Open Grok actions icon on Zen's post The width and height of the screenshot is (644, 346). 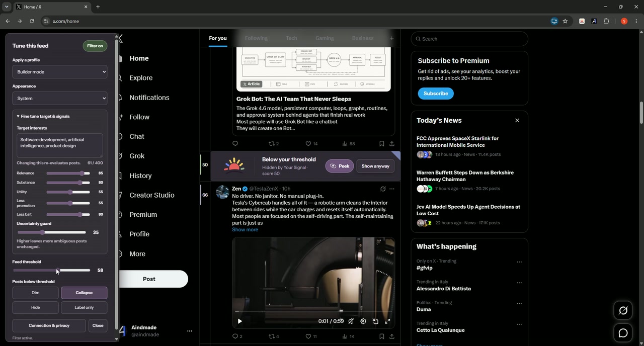tap(383, 189)
